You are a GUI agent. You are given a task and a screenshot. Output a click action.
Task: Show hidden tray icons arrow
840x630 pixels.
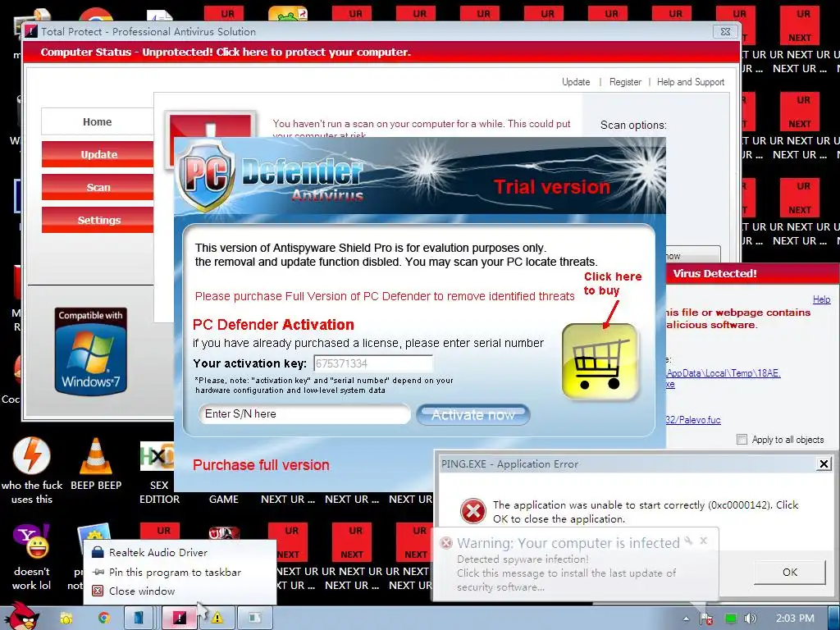[686, 619]
